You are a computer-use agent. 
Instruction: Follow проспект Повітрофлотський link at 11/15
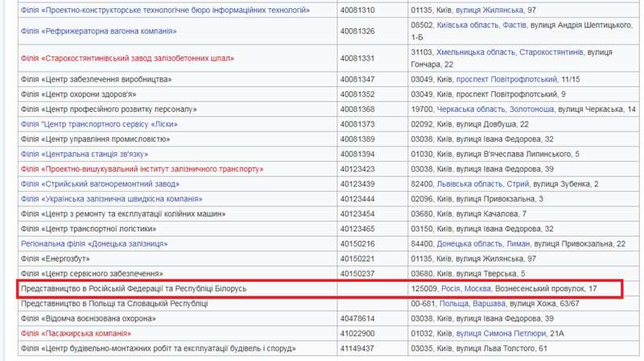point(506,79)
